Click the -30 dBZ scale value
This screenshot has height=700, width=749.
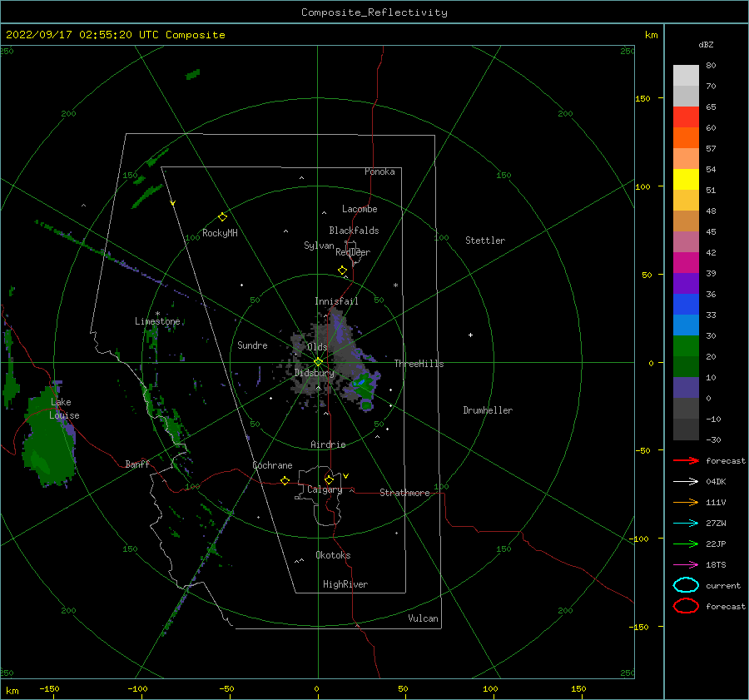point(713,439)
